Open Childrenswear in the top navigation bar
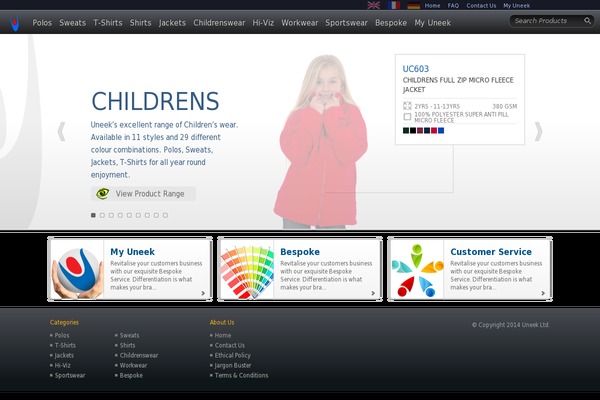This screenshot has width=600, height=400. (x=219, y=23)
